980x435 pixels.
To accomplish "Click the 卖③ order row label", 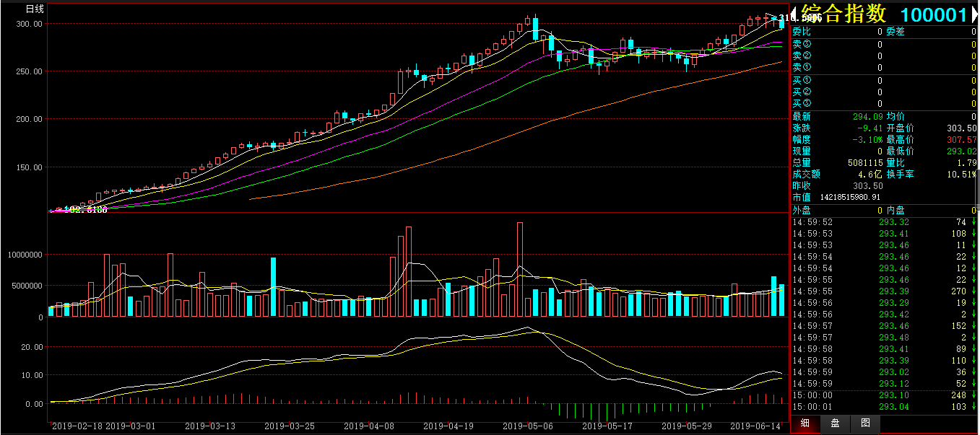I will [x=802, y=45].
